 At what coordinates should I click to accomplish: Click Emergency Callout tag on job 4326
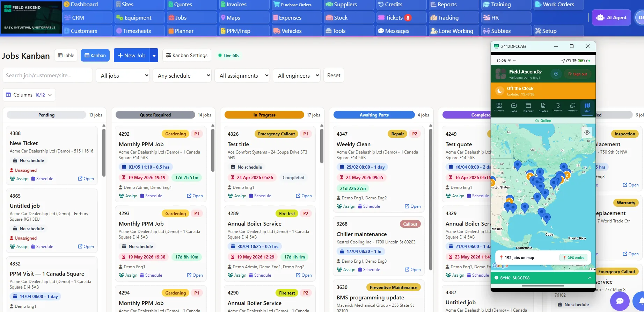pos(277,134)
